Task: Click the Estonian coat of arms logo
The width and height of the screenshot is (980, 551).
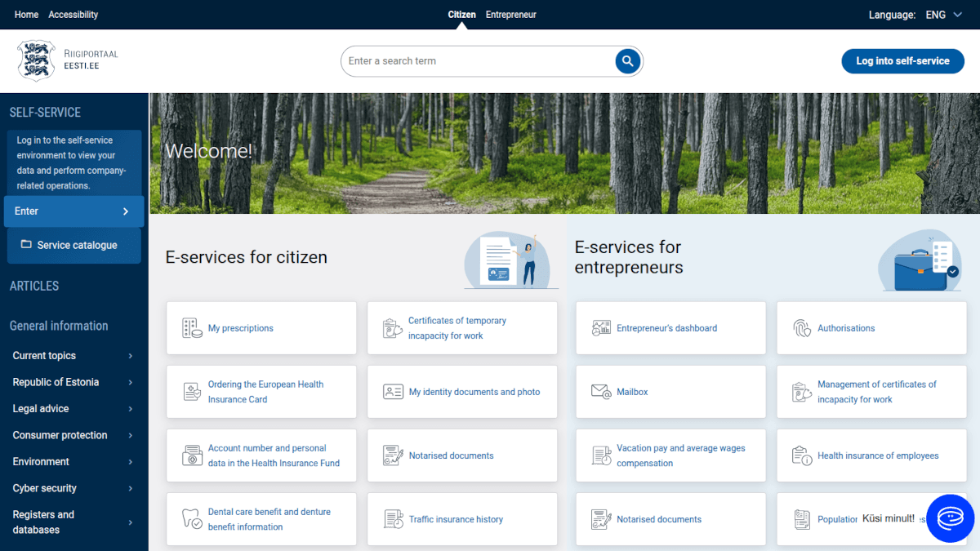Action: pos(36,60)
